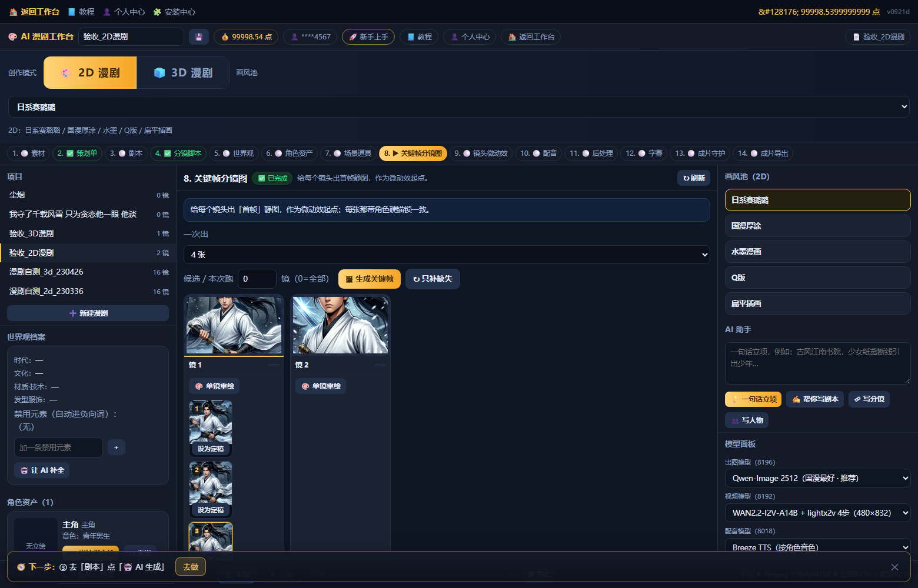Click 设为定稿 on candidate 1
The width and height of the screenshot is (918, 588).
tap(211, 449)
